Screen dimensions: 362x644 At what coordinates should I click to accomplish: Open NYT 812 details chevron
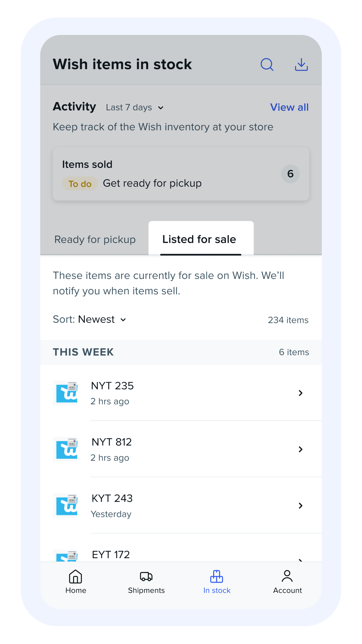click(x=300, y=449)
